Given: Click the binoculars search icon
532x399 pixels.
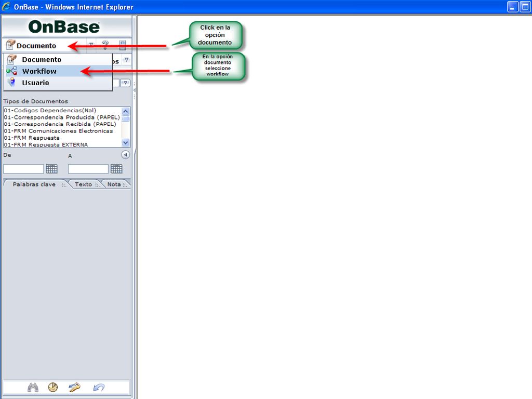Looking at the screenshot, I should pos(33,387).
